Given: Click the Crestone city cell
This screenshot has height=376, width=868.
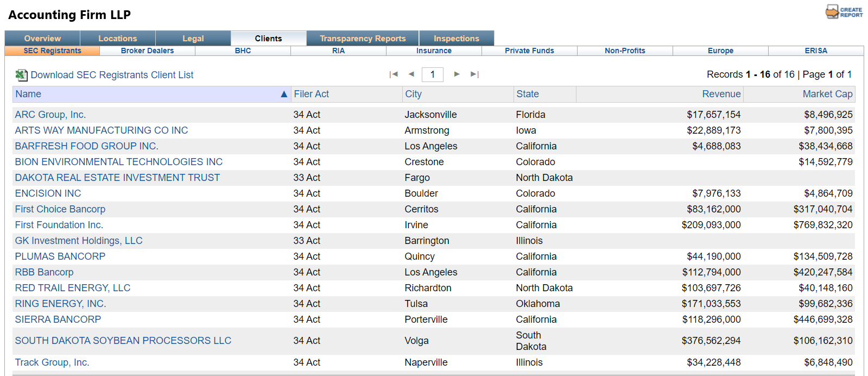Looking at the screenshot, I should click(x=425, y=162).
